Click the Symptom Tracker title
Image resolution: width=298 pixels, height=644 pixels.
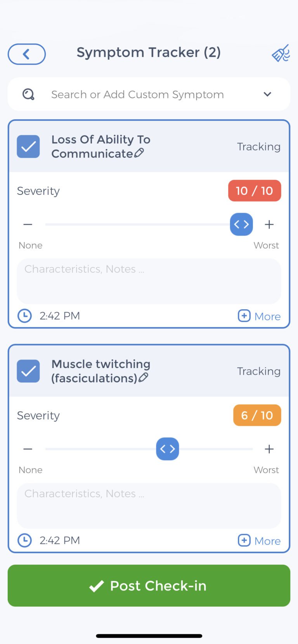coord(149,52)
